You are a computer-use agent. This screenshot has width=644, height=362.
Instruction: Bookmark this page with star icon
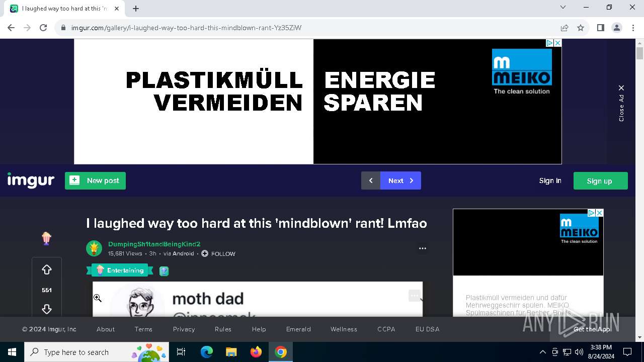[x=581, y=28]
